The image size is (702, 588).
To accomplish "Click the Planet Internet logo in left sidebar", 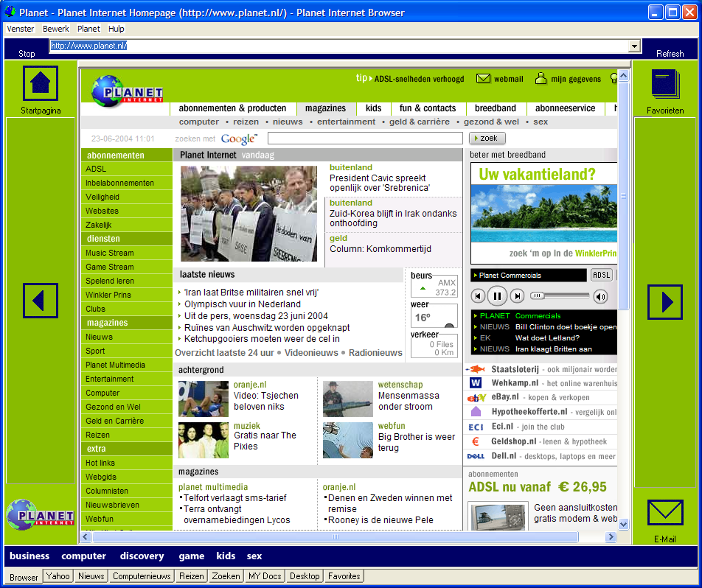I will [41, 514].
